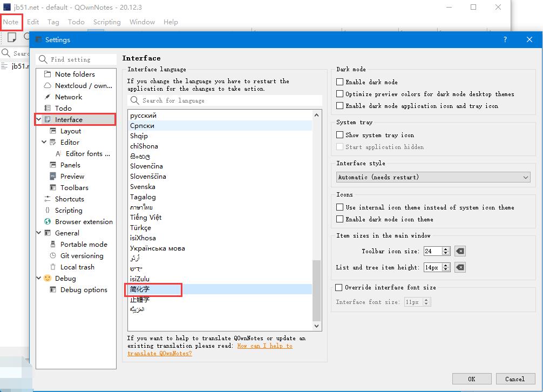Image resolution: width=543 pixels, height=392 pixels.
Task: Select Interface in the settings tree
Action: pos(75,119)
